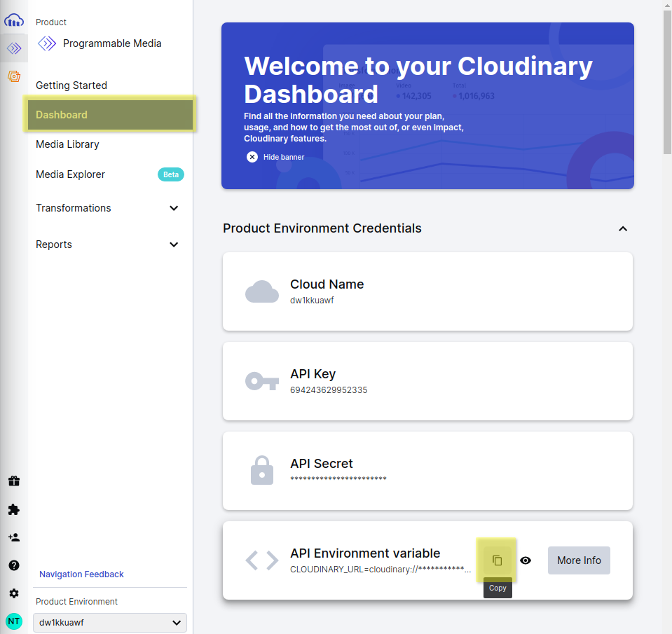Viewport: 672px width, 634px height.
Task: Click the API Key title
Action: click(313, 374)
